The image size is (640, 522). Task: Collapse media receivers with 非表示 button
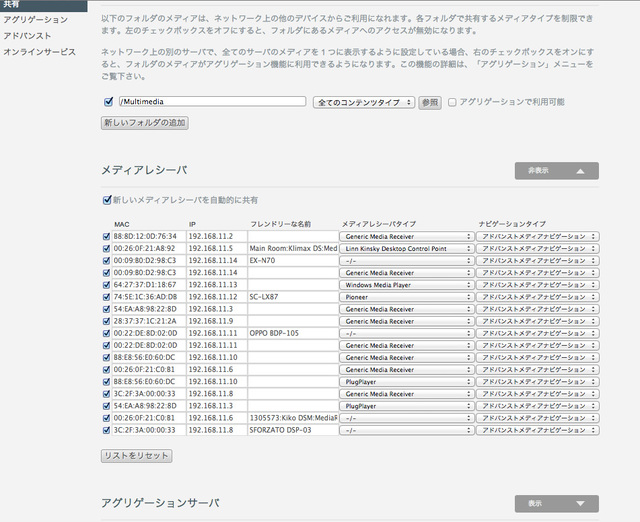555,171
